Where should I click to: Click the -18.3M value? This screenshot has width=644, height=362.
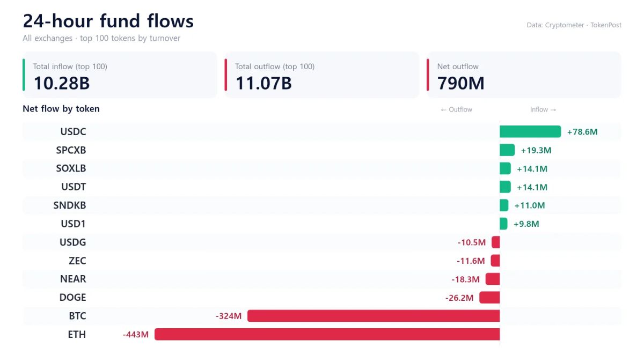point(466,279)
